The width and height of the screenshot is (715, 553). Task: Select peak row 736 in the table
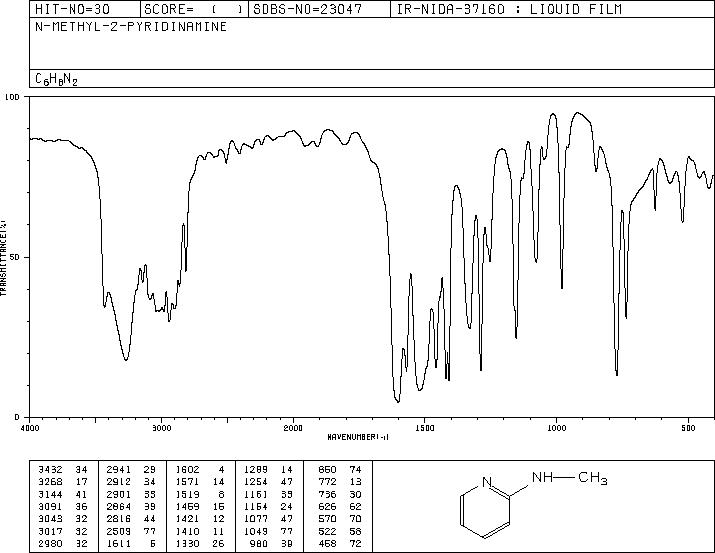[340, 494]
